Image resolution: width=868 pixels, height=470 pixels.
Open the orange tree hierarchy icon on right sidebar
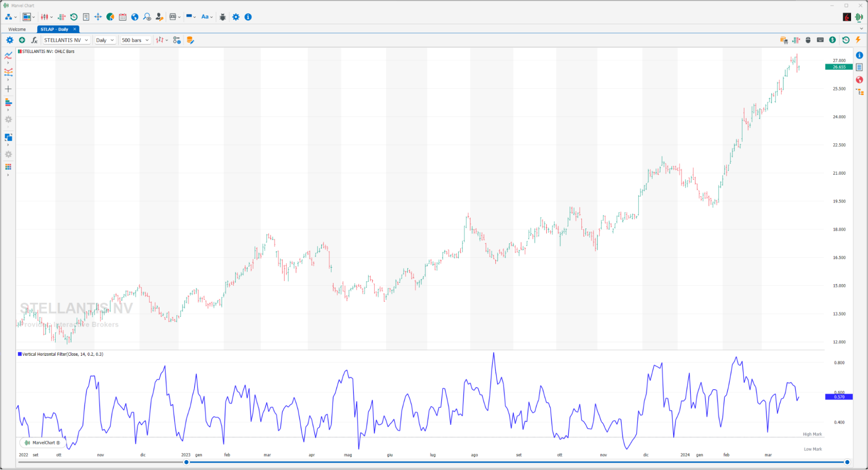(860, 92)
